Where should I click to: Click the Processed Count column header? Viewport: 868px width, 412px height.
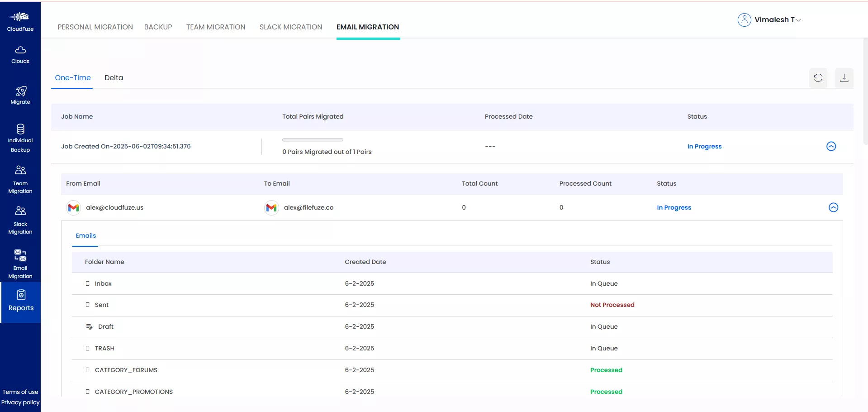coord(585,183)
